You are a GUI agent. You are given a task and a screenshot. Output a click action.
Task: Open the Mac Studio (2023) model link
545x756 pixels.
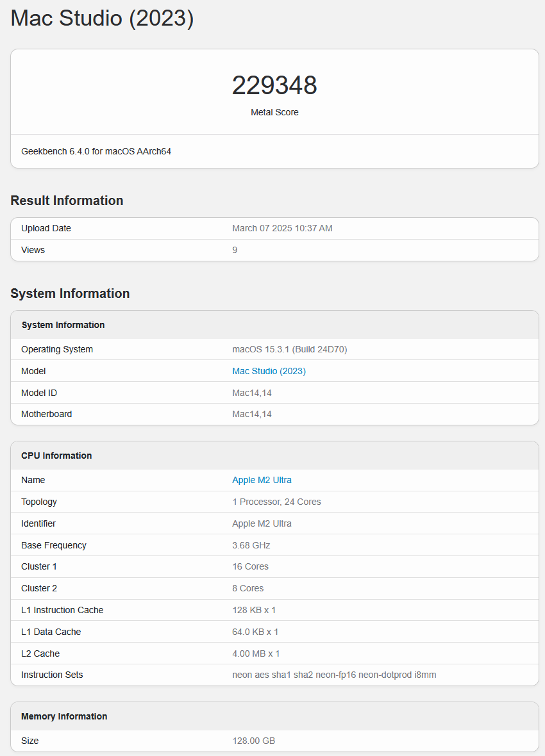[x=269, y=371]
